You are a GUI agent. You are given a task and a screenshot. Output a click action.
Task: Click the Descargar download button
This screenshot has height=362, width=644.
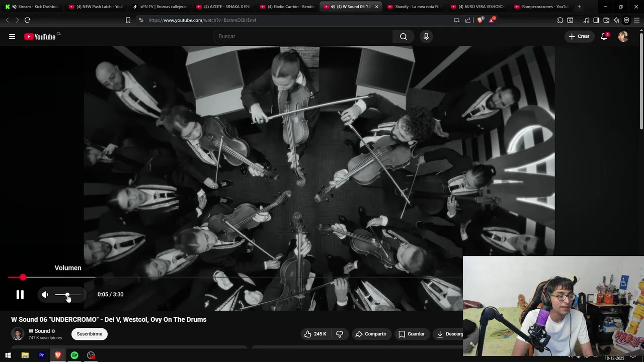pos(448,334)
